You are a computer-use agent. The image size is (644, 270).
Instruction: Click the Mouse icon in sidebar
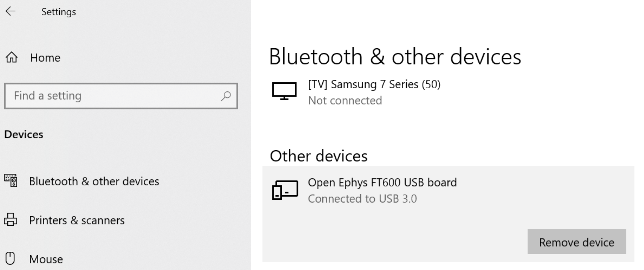point(10,258)
